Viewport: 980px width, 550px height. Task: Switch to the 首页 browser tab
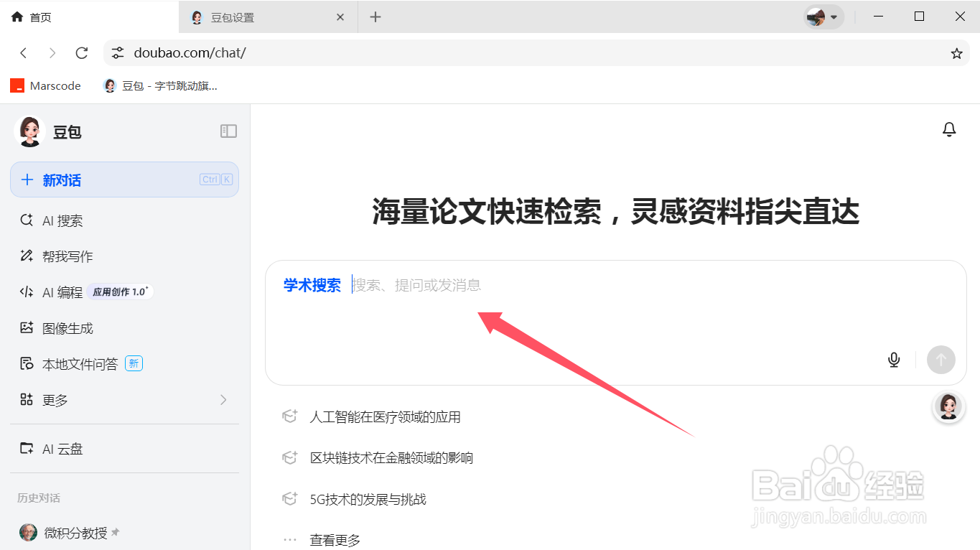[x=89, y=17]
